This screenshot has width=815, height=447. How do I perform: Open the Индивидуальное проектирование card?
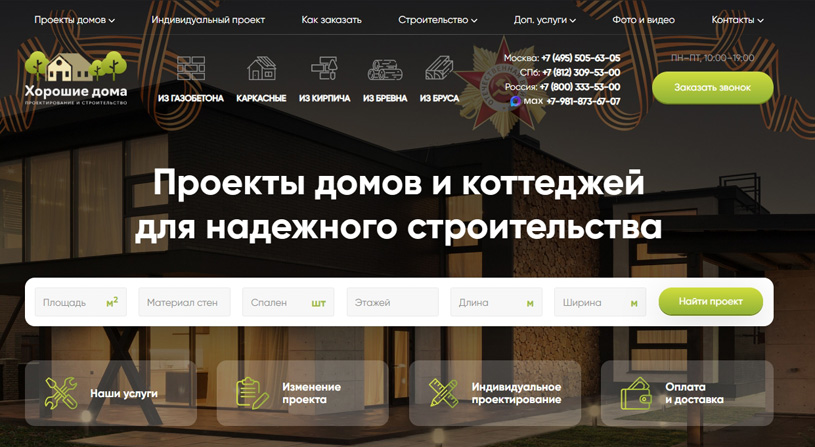tap(495, 393)
